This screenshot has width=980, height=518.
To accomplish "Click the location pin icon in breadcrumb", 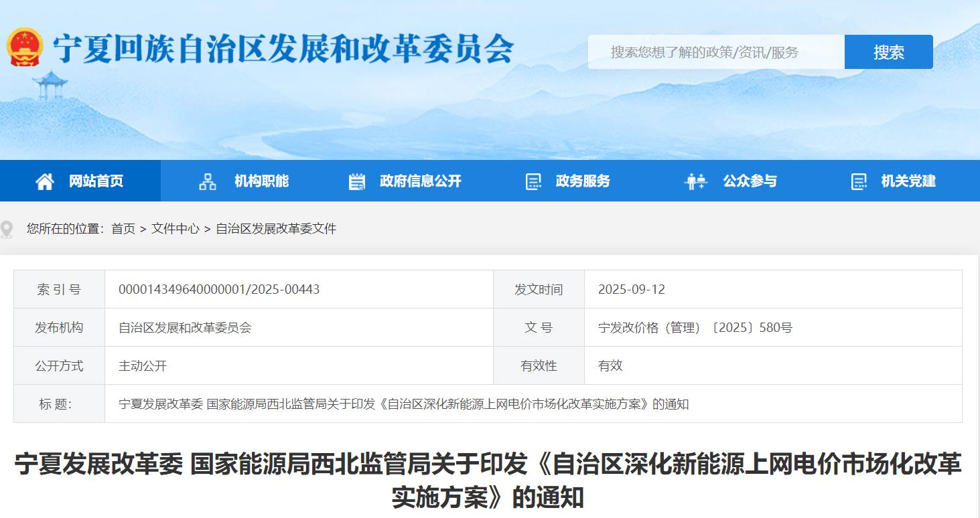I will coord(7,230).
